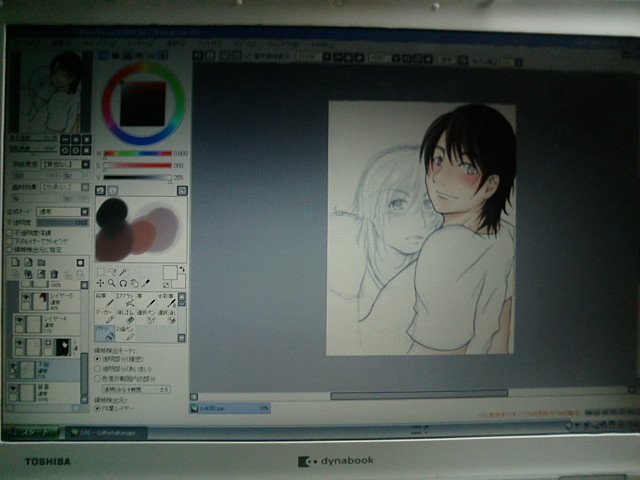
Task: Open the 編集 (Edit) menu
Action: (x=60, y=42)
